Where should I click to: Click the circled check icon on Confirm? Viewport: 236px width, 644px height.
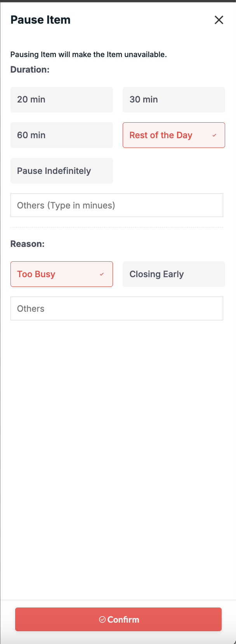coord(102,620)
